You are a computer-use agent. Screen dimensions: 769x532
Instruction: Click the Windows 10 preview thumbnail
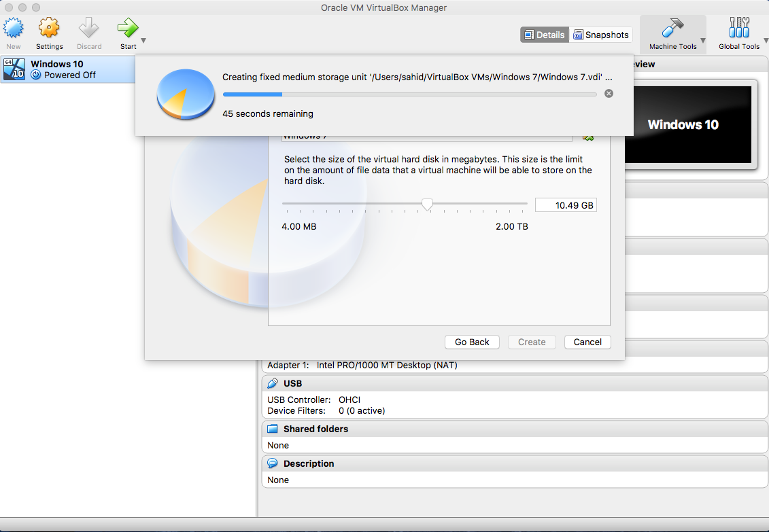point(688,124)
